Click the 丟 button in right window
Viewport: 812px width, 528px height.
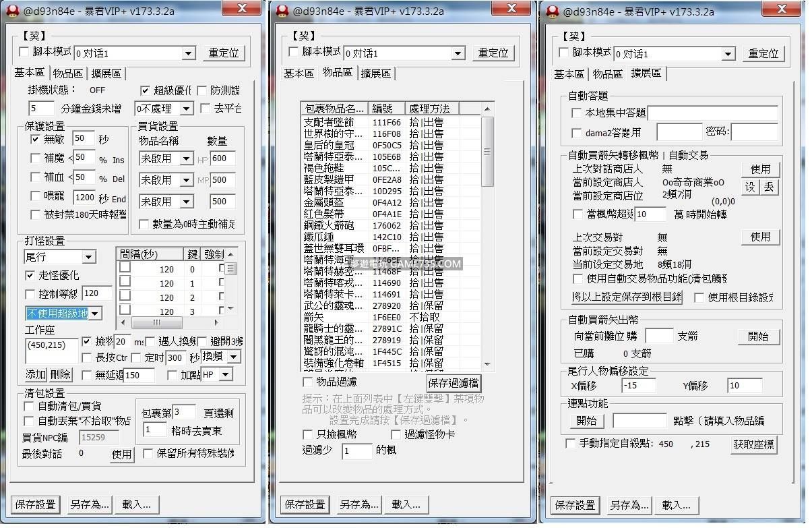click(769, 187)
